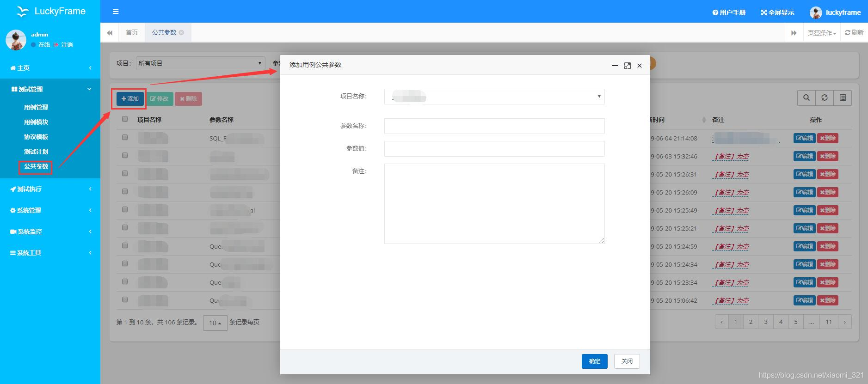Select the 公共参数 tab
Screen dimensions: 868x384
(x=164, y=32)
